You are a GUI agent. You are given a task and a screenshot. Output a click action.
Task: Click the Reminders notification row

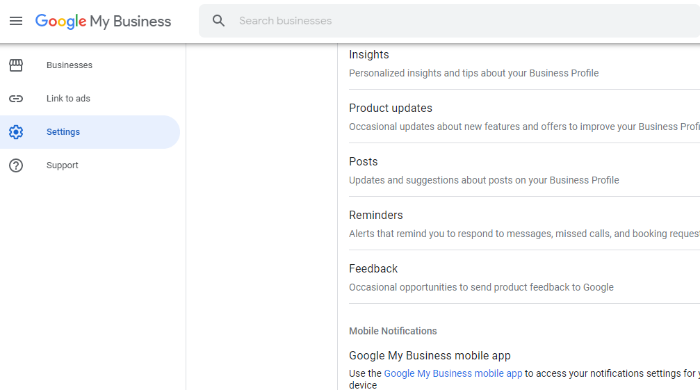coord(524,224)
